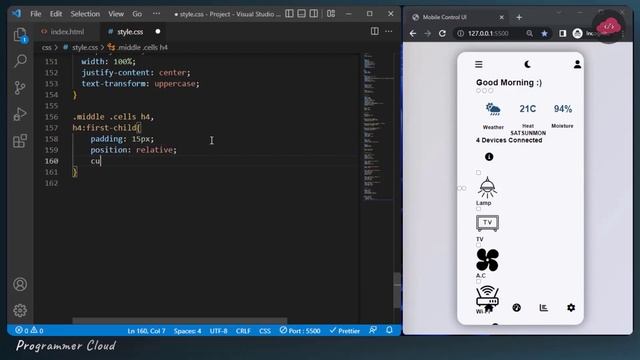Open the Manage gear in activity bar
This screenshot has height=360, width=640.
20,310
